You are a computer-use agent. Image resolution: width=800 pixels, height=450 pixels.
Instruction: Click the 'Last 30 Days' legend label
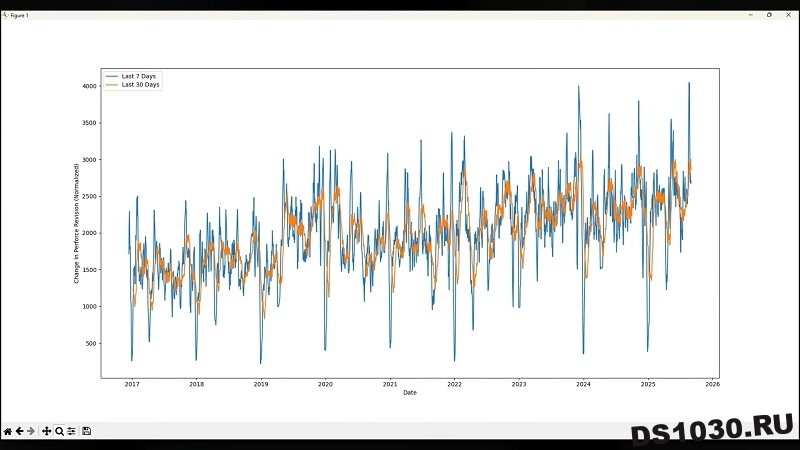[x=140, y=85]
